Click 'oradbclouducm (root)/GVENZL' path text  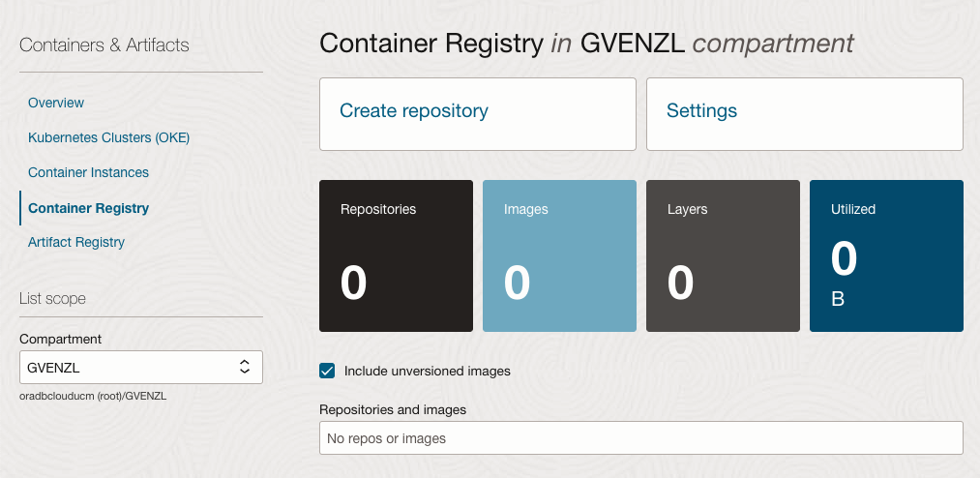coord(93,396)
